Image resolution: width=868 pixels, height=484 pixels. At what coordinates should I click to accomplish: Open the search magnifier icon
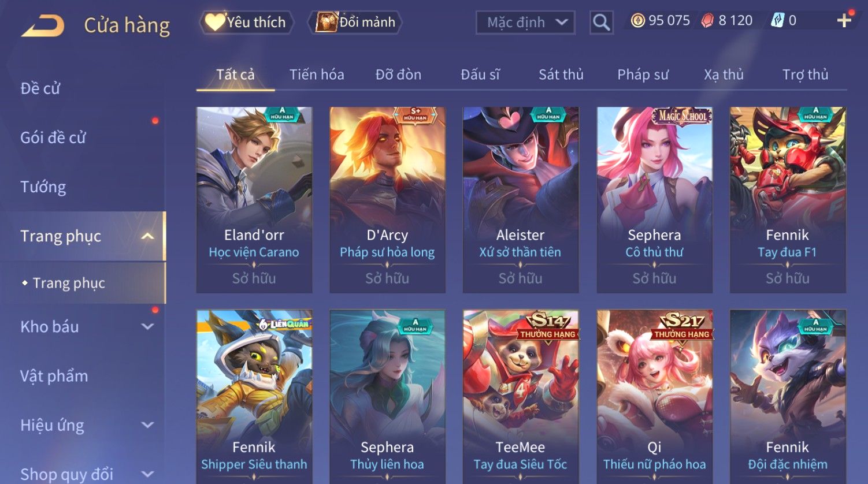tap(601, 23)
